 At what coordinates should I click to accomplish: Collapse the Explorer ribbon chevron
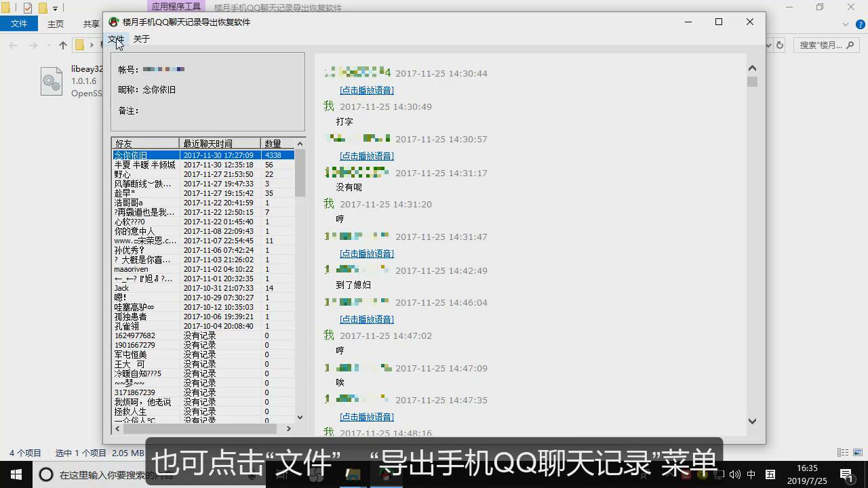[845, 24]
